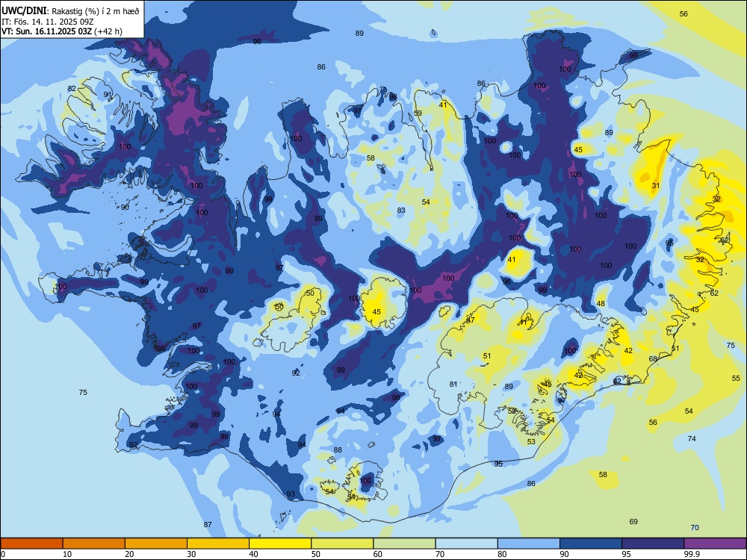This screenshot has height=560, width=747.
Task: Click the legend tick label '40'
Action: click(x=253, y=554)
